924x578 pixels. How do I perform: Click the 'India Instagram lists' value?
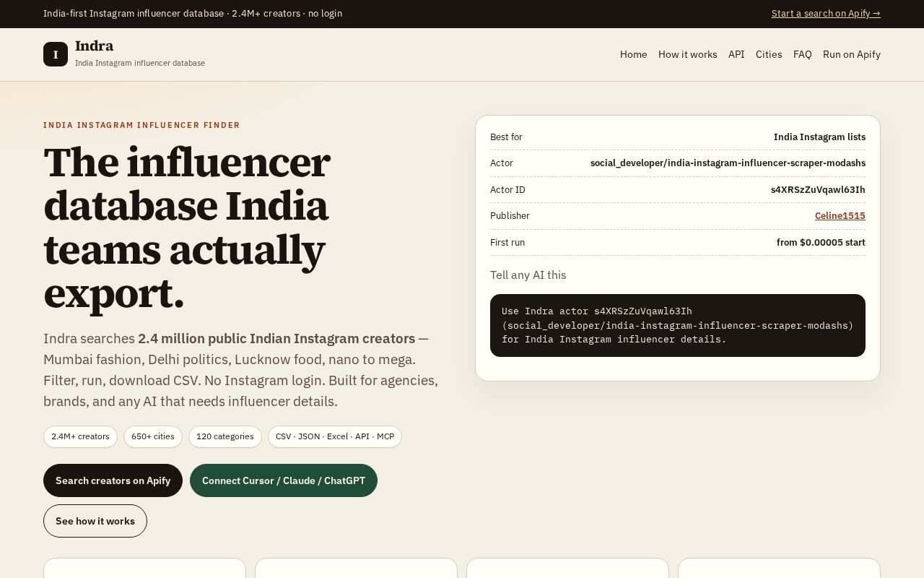(x=819, y=137)
